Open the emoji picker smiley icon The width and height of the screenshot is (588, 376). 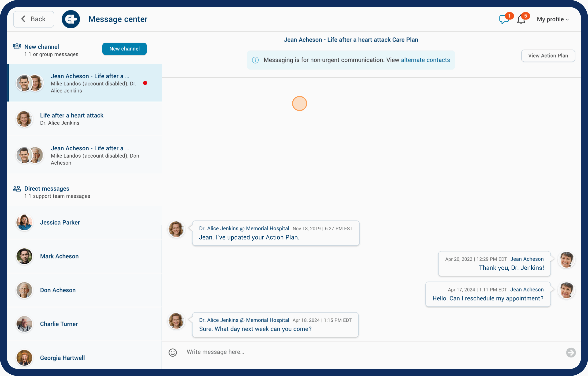pyautogui.click(x=172, y=352)
